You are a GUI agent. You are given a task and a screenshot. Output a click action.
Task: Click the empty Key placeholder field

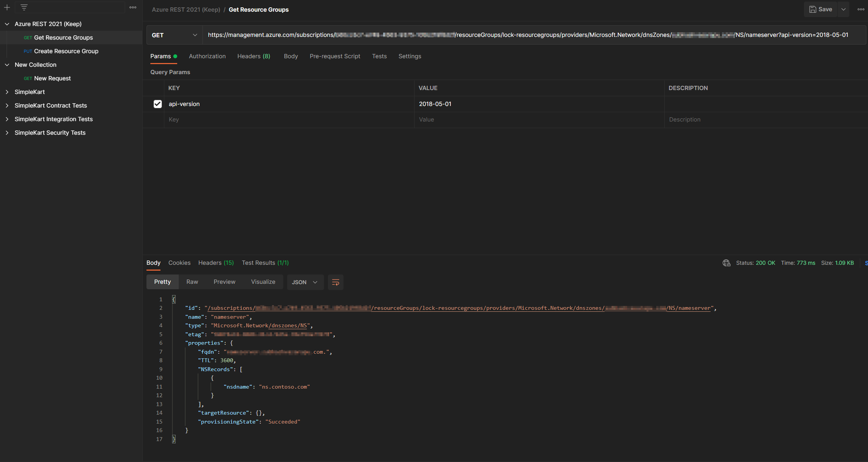(289, 120)
